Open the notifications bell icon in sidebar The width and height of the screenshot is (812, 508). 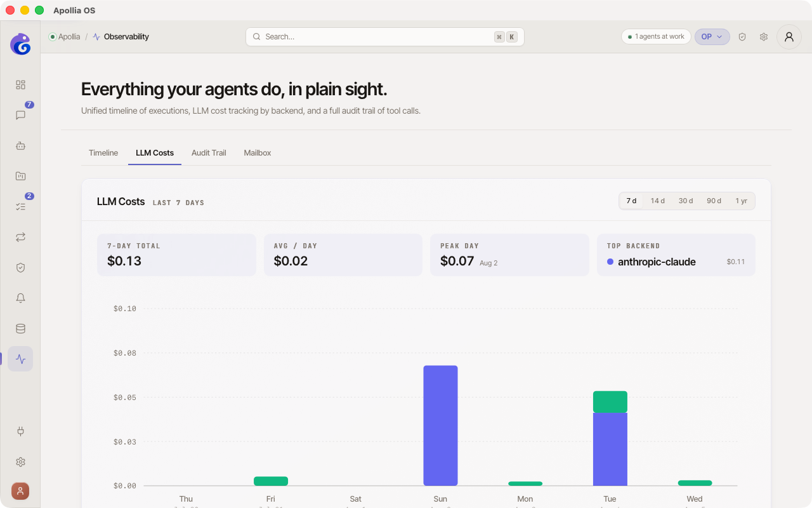coord(20,298)
